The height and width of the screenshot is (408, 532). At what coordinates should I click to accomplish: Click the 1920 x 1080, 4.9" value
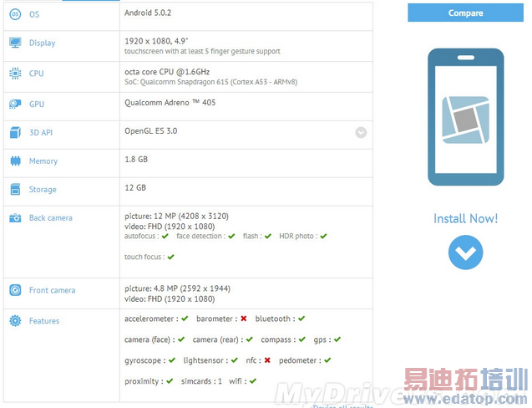point(156,41)
